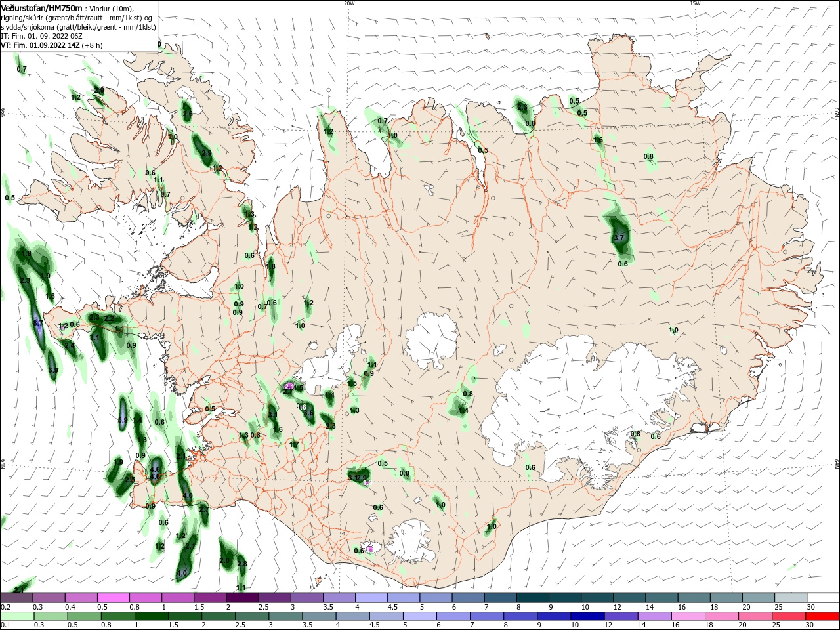Pick the bright red swatch after 30 in the bottom legend row
Image resolution: width=840 pixels, height=630 pixels.
[x=823, y=616]
